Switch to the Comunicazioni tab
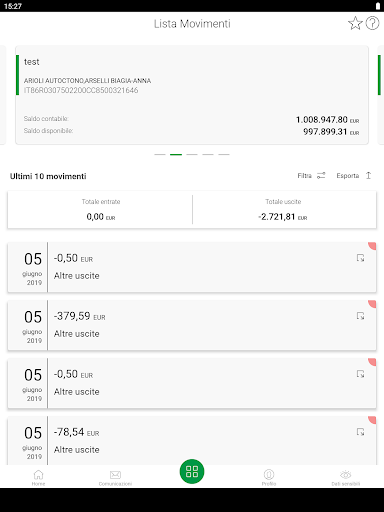Screen dimensions: 384x512 115,477
